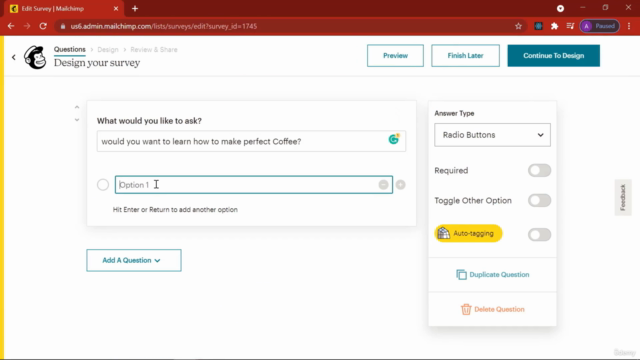Image resolution: width=640 pixels, height=360 pixels.
Task: Add another option with the plus icon
Action: tap(401, 185)
